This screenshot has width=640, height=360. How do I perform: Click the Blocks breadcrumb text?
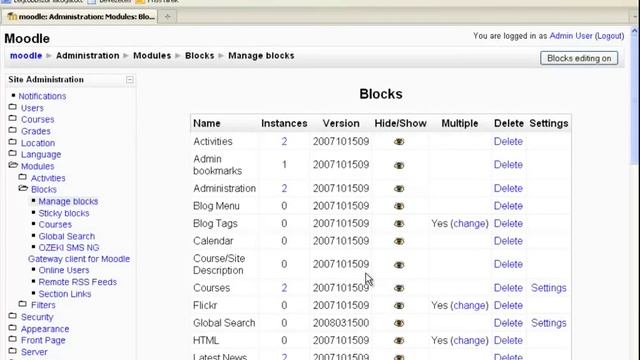click(x=200, y=56)
